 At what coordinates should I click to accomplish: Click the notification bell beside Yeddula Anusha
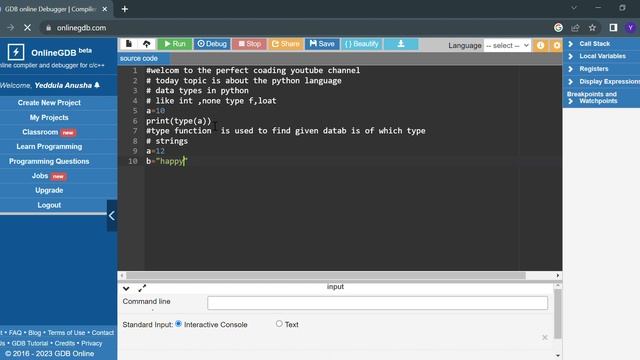coord(97,85)
